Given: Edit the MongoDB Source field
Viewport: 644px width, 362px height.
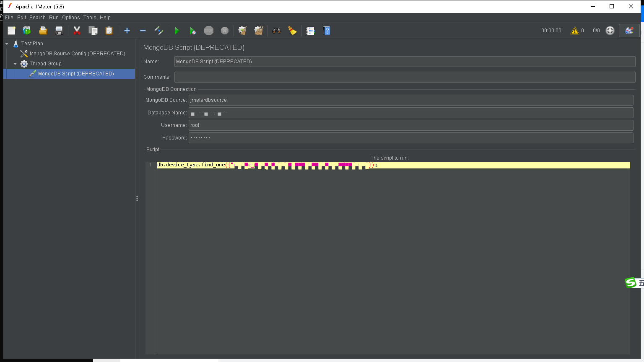Looking at the screenshot, I should click(x=411, y=100).
